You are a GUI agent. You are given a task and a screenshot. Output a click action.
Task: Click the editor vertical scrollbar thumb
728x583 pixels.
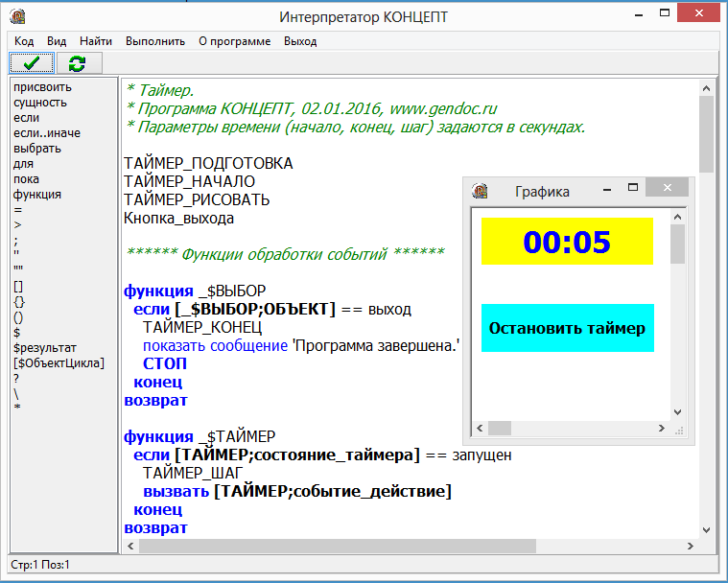[706, 134]
